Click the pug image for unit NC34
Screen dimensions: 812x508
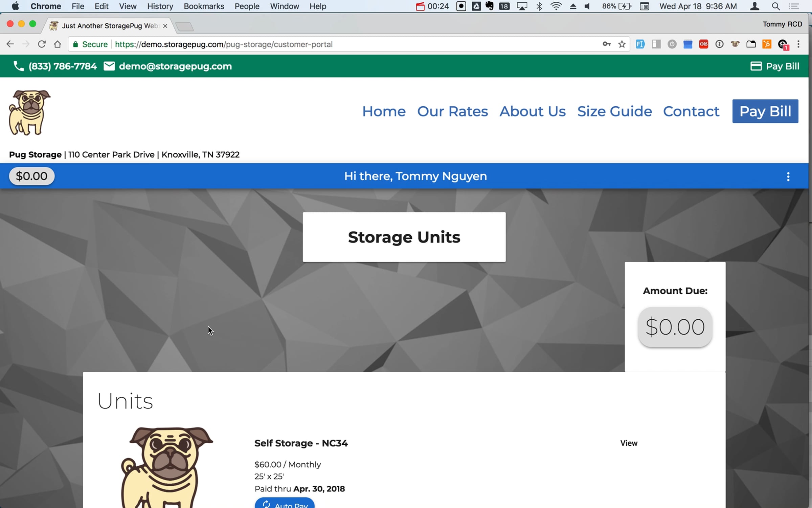point(167,467)
